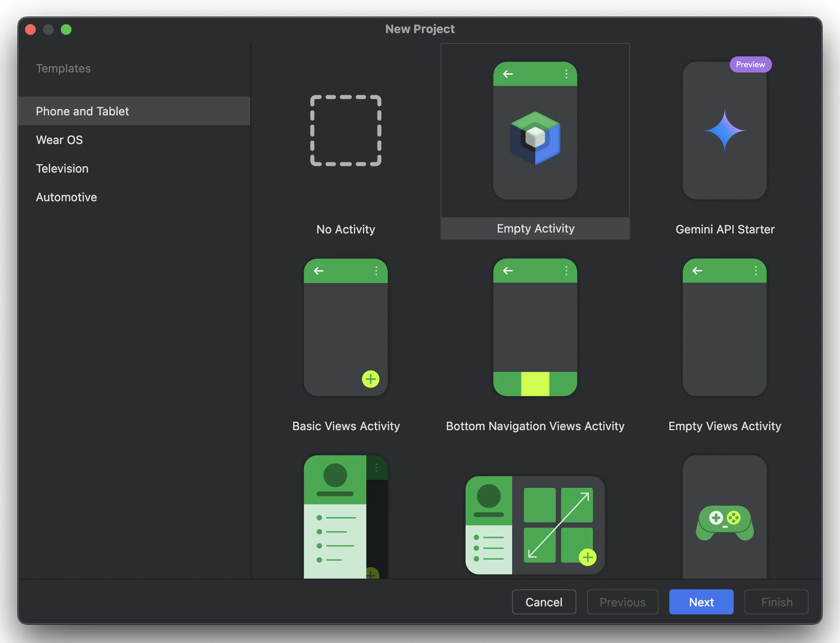Click the Empty Activity label
Image resolution: width=840 pixels, height=643 pixels.
tap(536, 228)
